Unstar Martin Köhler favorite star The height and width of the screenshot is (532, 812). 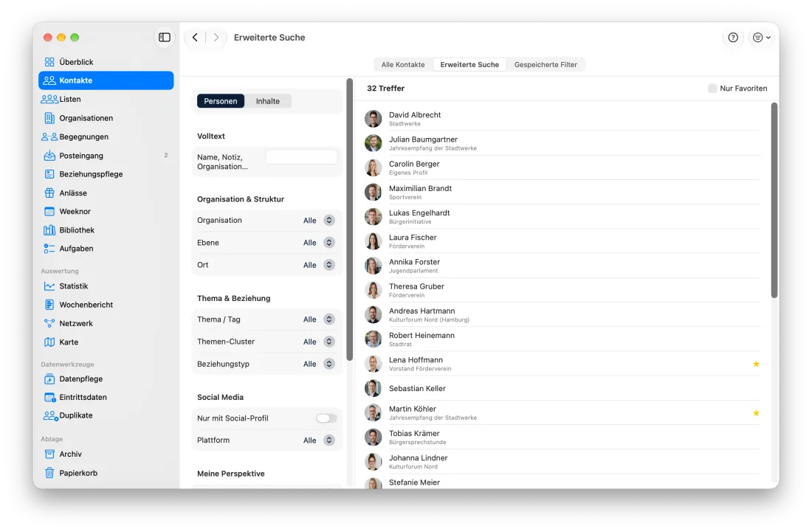click(x=756, y=413)
